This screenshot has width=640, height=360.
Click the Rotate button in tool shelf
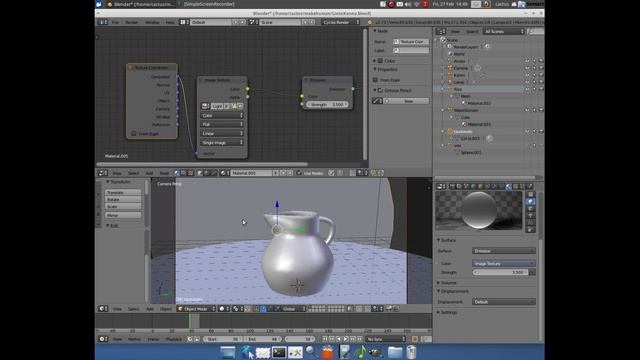(x=123, y=199)
